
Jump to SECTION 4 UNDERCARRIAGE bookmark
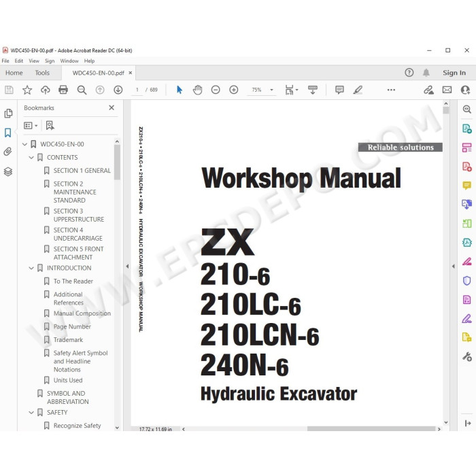coord(78,234)
